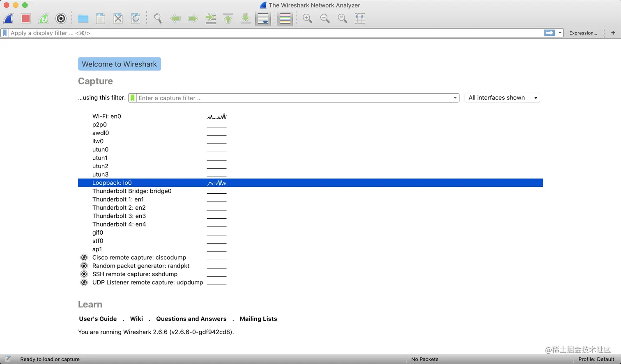Screen dimensions: 621x364
Task: Zoom out main window text
Action: point(325,18)
